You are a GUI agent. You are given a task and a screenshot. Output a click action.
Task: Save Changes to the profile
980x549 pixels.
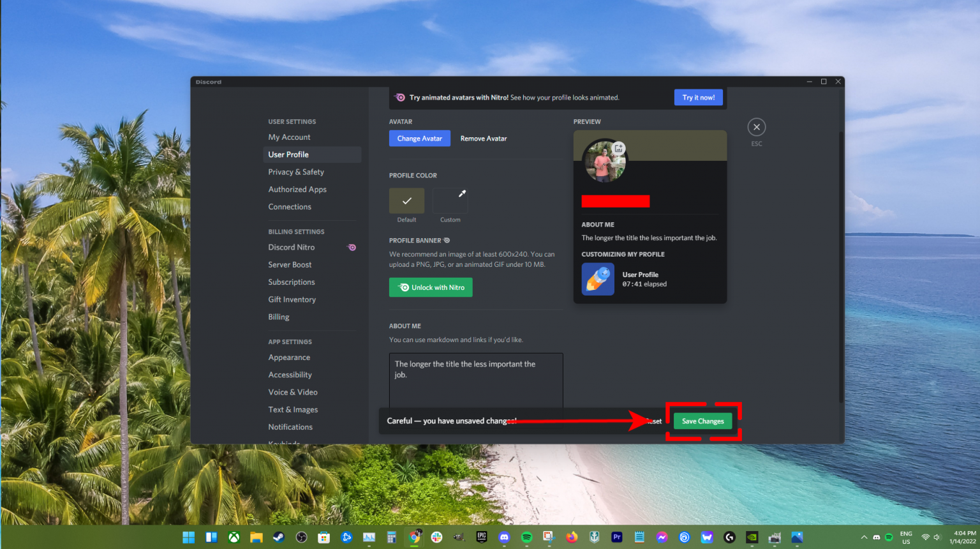tap(703, 421)
